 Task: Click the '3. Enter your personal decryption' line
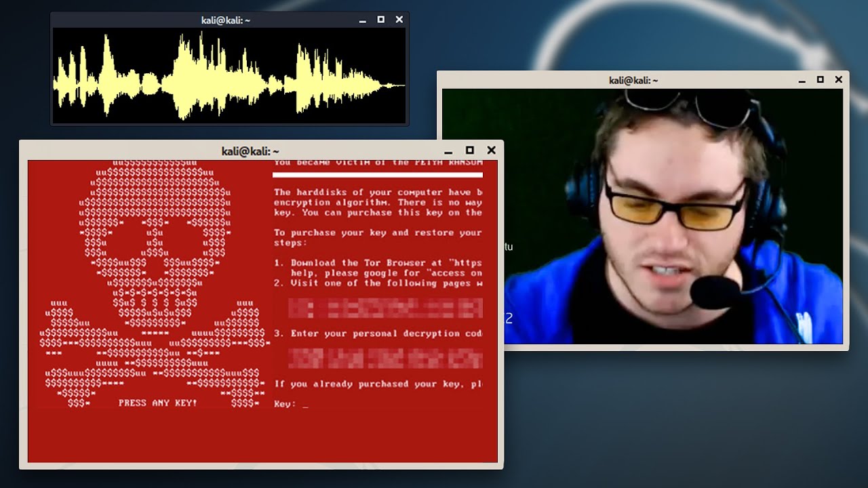378,333
